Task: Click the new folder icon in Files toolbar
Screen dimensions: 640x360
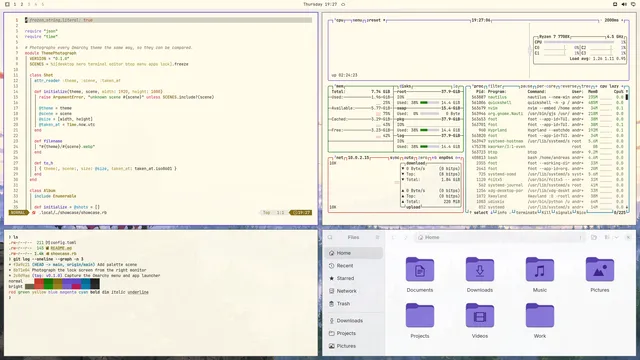Action: tap(594, 237)
